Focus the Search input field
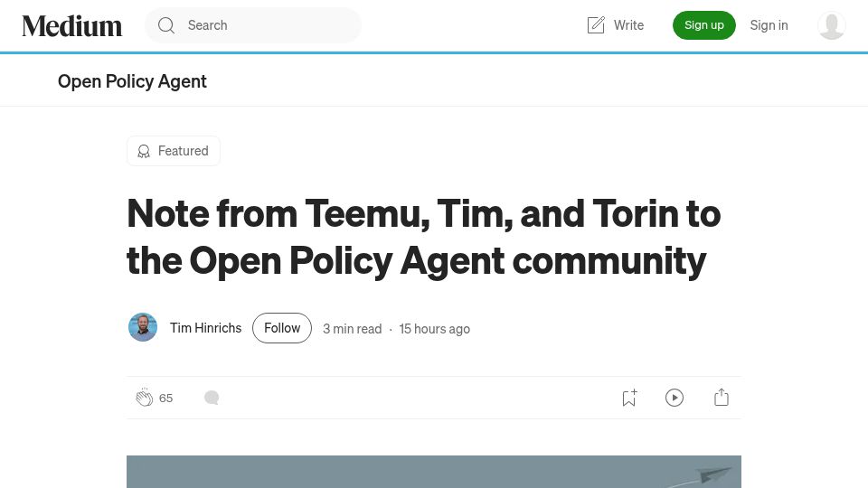This screenshot has width=868, height=488. (x=253, y=25)
